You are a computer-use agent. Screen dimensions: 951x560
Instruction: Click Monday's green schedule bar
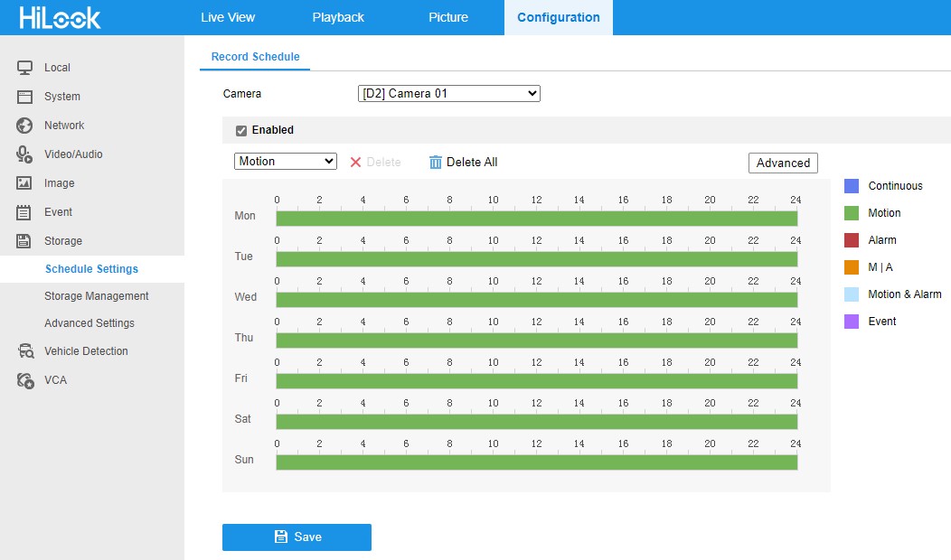(536, 219)
